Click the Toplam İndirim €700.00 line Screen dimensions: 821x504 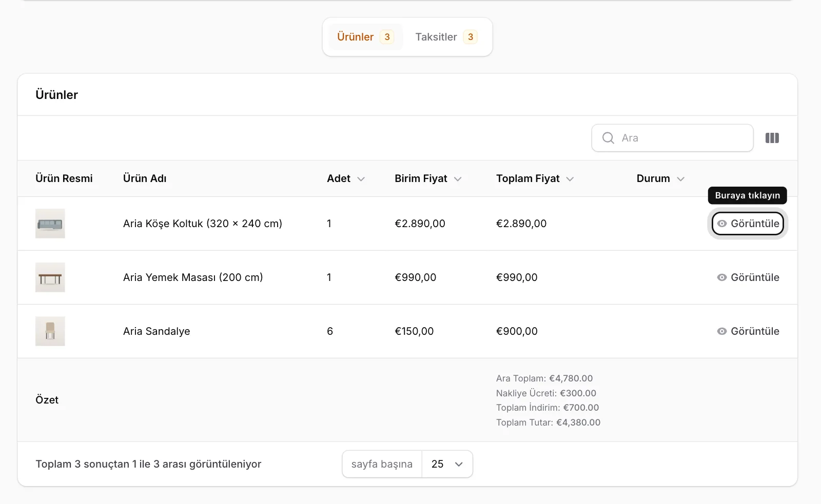(x=548, y=408)
